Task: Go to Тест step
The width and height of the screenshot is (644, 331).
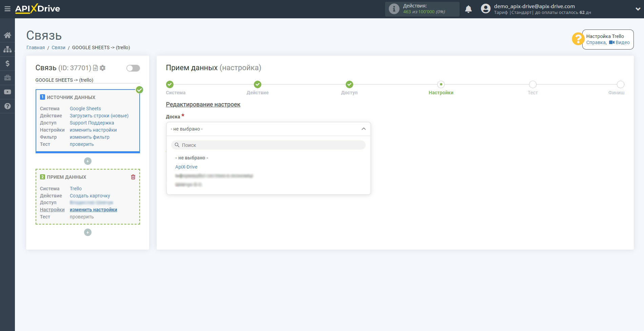Action: tap(533, 84)
